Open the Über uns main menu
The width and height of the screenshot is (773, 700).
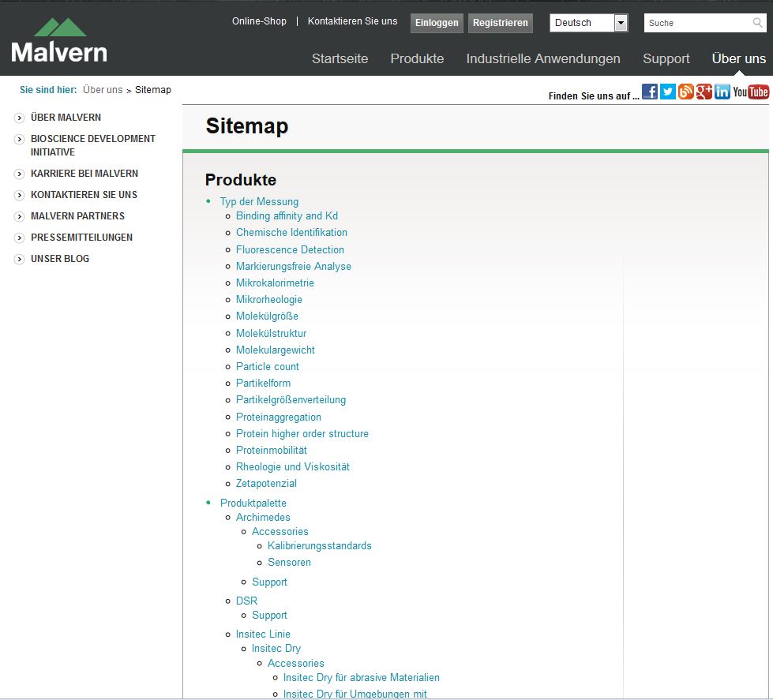738,58
